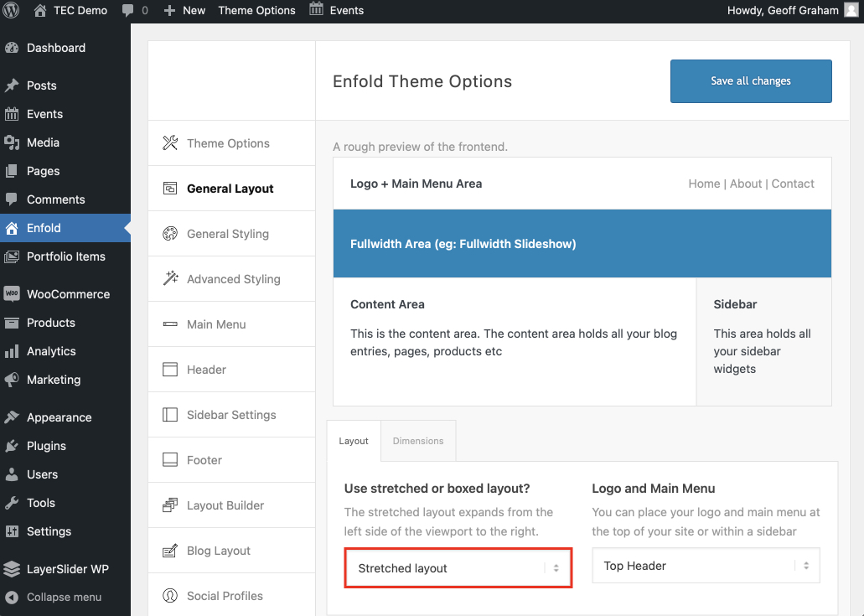Open the Top Header dropdown

[x=706, y=566]
